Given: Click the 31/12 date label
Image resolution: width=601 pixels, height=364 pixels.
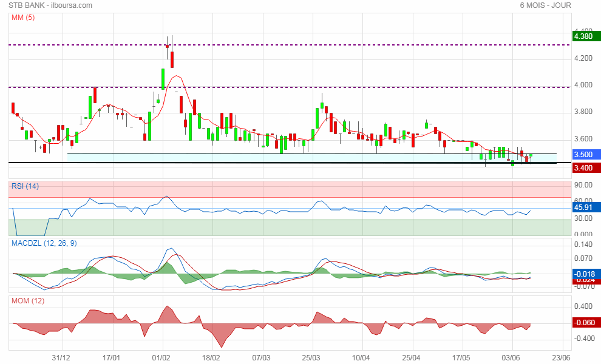Looking at the screenshot, I should pos(61,358).
